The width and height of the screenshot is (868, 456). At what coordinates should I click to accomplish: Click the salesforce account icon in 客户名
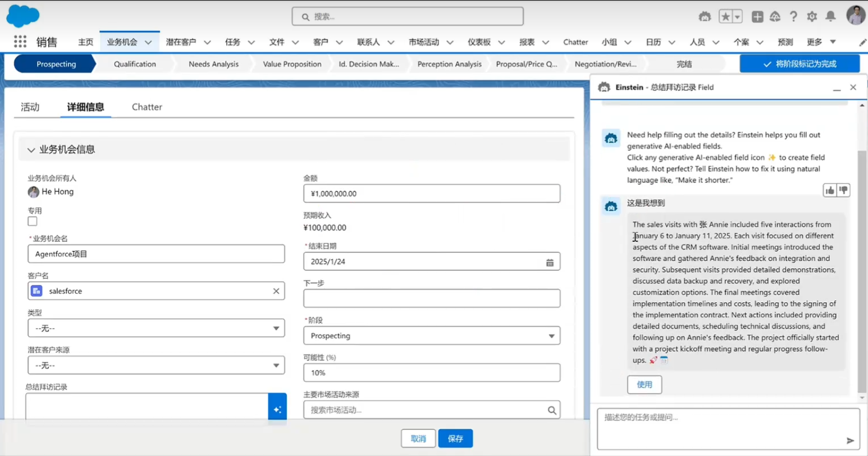(37, 291)
